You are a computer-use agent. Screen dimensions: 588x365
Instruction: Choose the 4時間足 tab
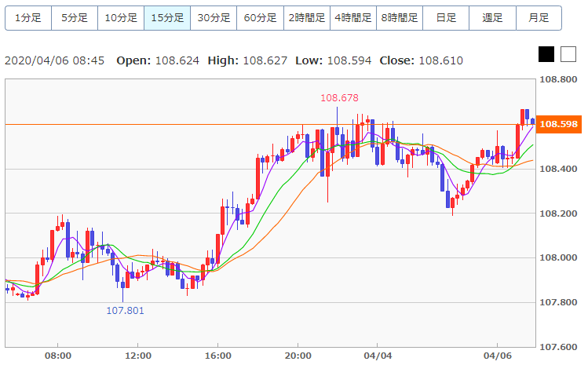(x=353, y=17)
